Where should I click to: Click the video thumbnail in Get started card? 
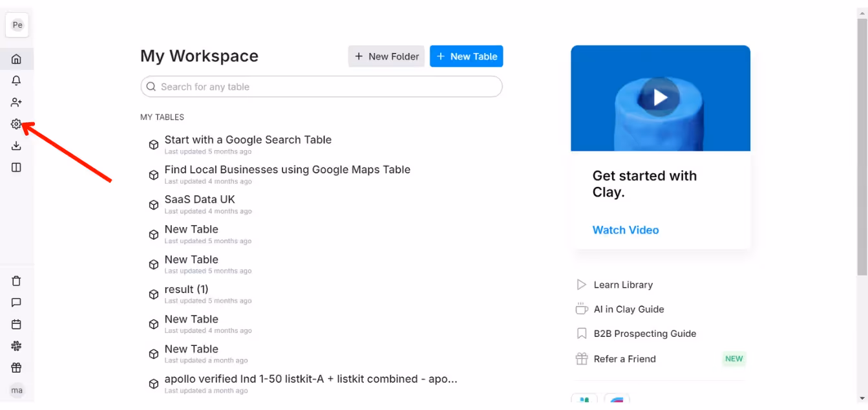click(x=661, y=98)
